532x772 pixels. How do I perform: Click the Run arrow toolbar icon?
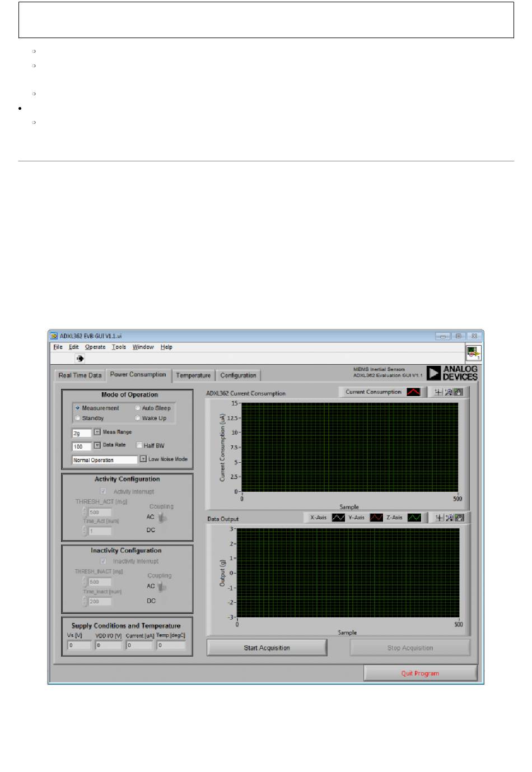coord(80,359)
